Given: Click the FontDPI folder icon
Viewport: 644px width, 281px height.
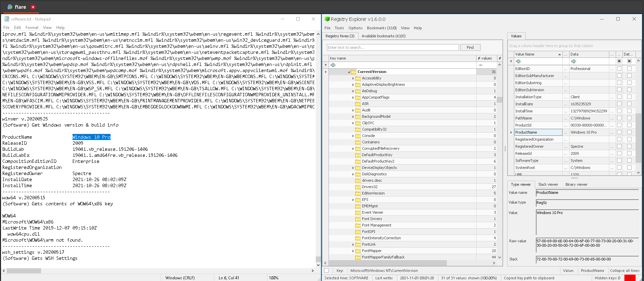Looking at the screenshot, I should point(358,232).
